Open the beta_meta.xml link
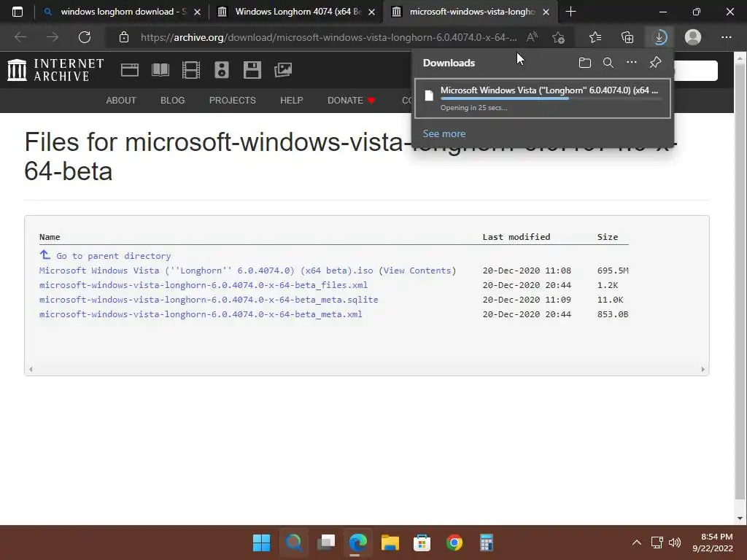The image size is (747, 560). (x=201, y=314)
